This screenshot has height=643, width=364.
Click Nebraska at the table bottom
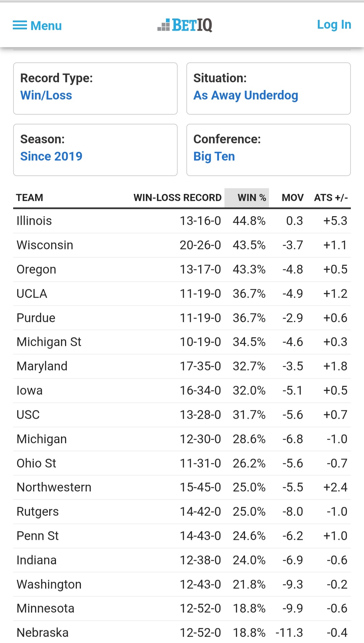pos(42,633)
